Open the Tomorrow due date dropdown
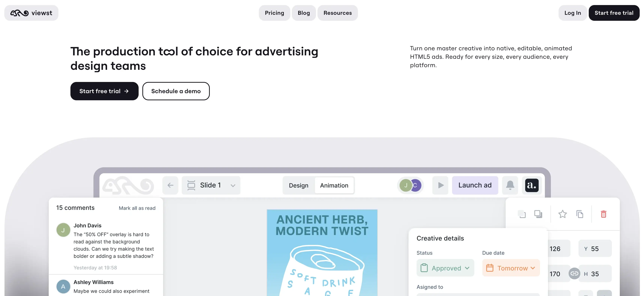The image size is (644, 296). pyautogui.click(x=511, y=268)
